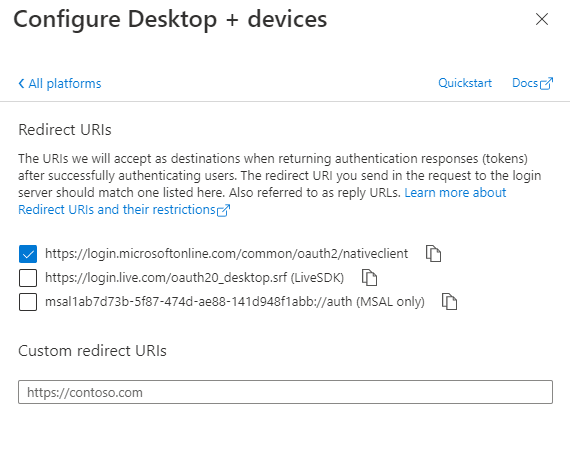Copy the nativeclient redirect URI
This screenshot has width=570, height=476.
tap(433, 253)
